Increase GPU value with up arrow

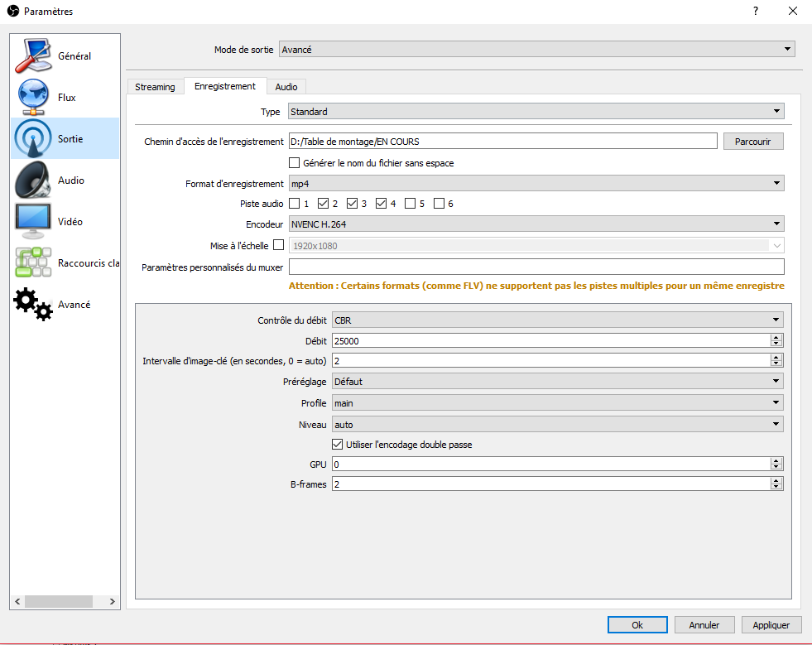pos(776,460)
